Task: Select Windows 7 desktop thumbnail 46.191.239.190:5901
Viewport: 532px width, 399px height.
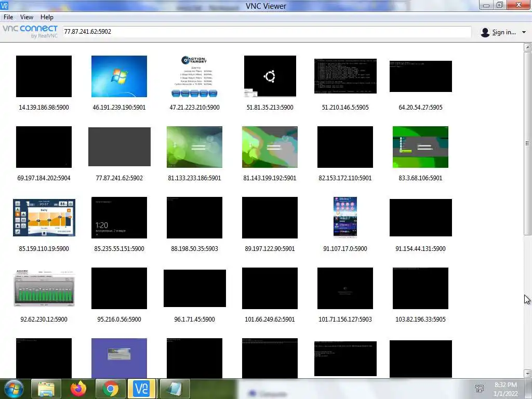Action: 119,76
